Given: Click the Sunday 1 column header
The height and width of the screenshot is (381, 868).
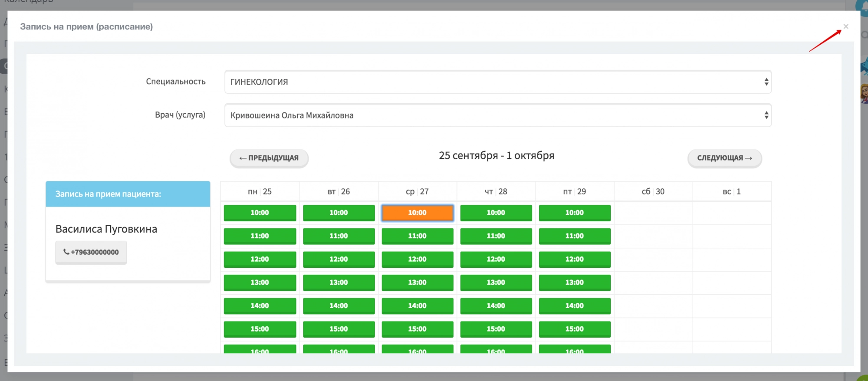Looking at the screenshot, I should coord(731,191).
